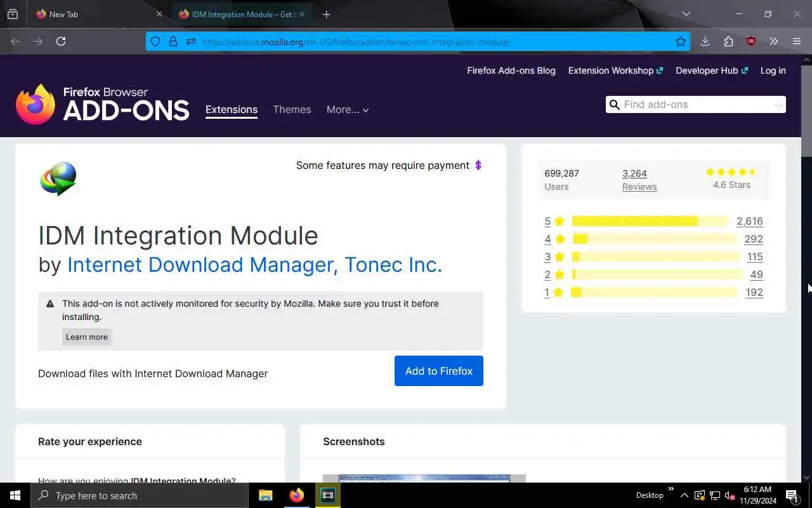Submit search with the arrow icon
Image resolution: width=812 pixels, height=508 pixels.
[778, 105]
